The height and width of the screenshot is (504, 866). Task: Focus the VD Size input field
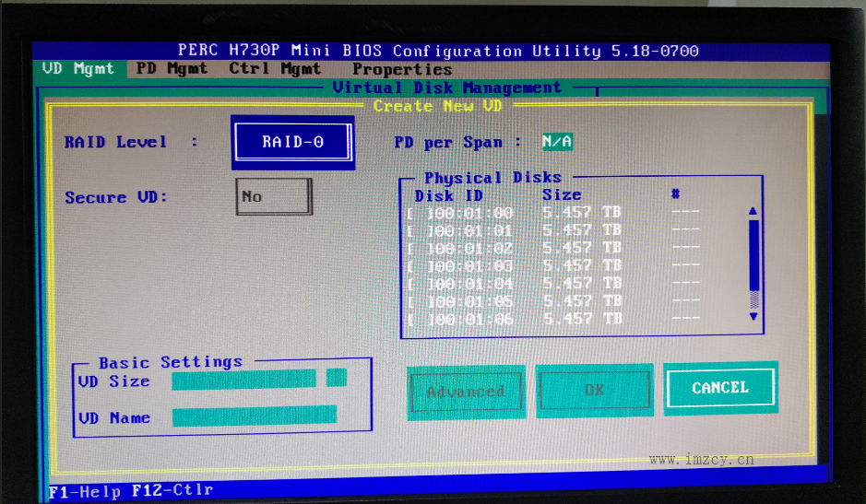(243, 380)
